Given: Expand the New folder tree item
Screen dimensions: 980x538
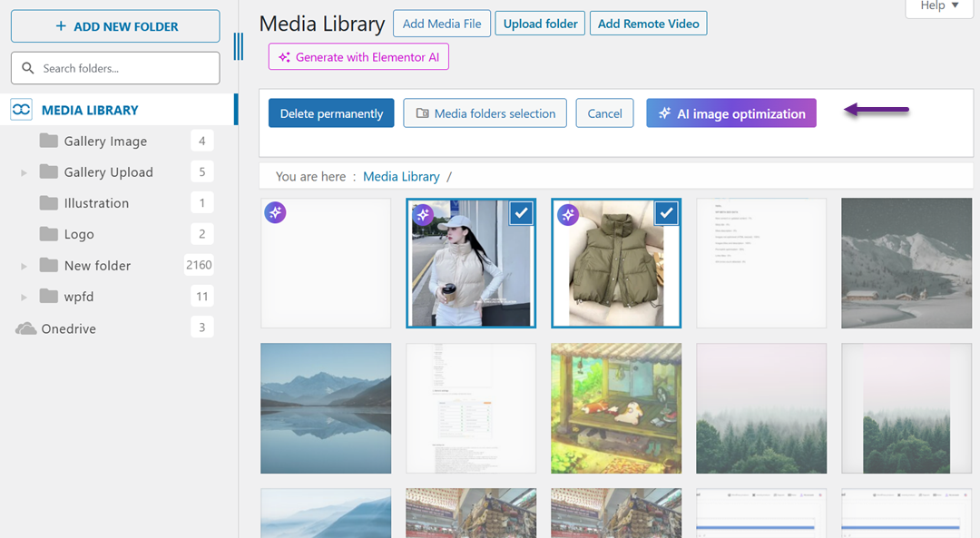Looking at the screenshot, I should click(22, 265).
